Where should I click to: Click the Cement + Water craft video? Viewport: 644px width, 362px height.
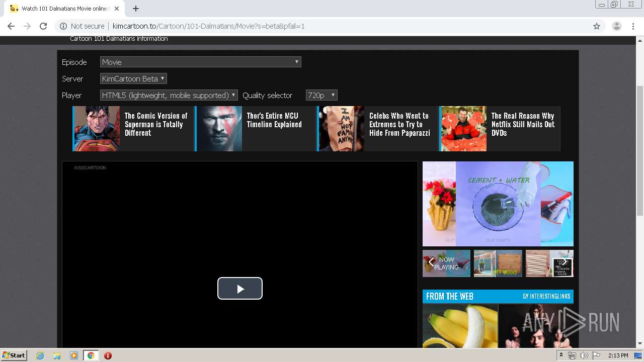(x=498, y=204)
